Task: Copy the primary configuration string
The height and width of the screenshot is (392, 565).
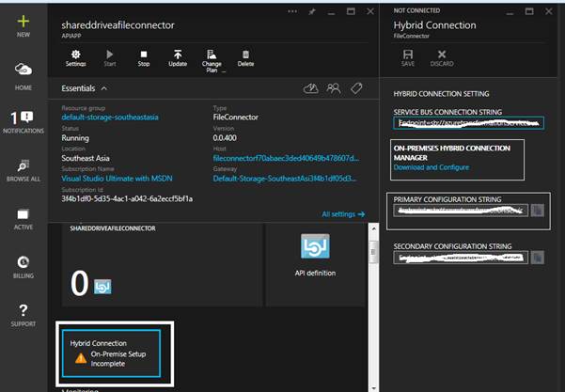Action: point(537,211)
